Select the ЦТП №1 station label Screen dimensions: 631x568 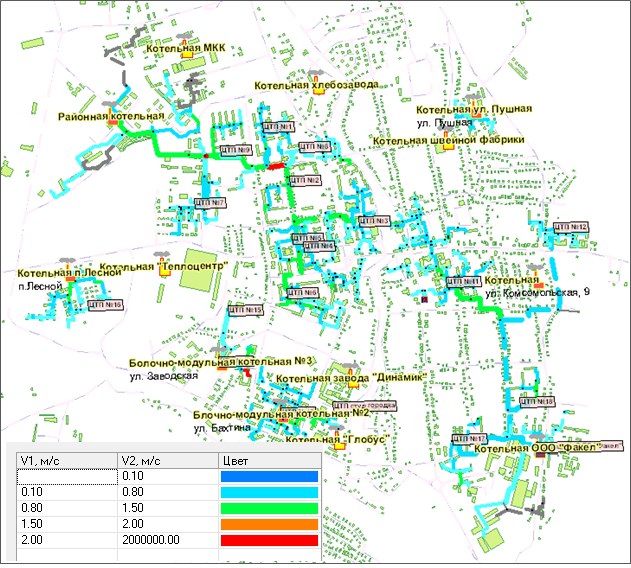(x=276, y=128)
